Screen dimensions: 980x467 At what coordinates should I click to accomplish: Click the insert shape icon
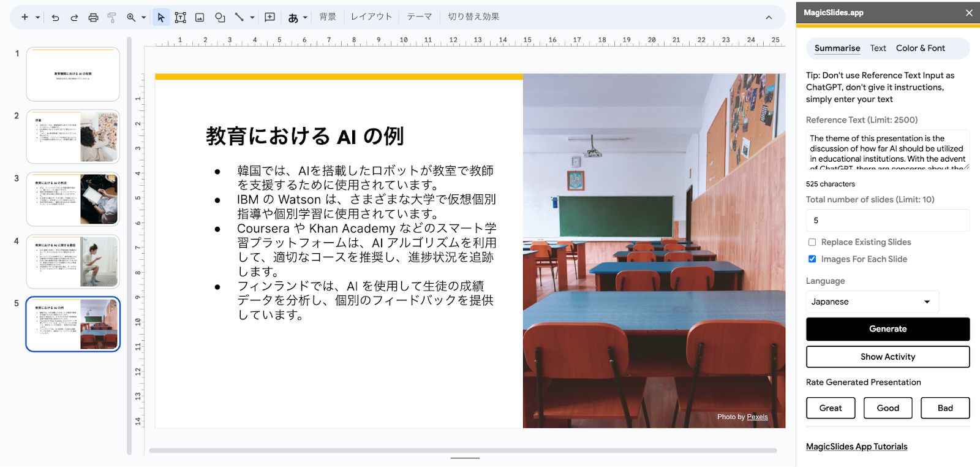point(220,18)
